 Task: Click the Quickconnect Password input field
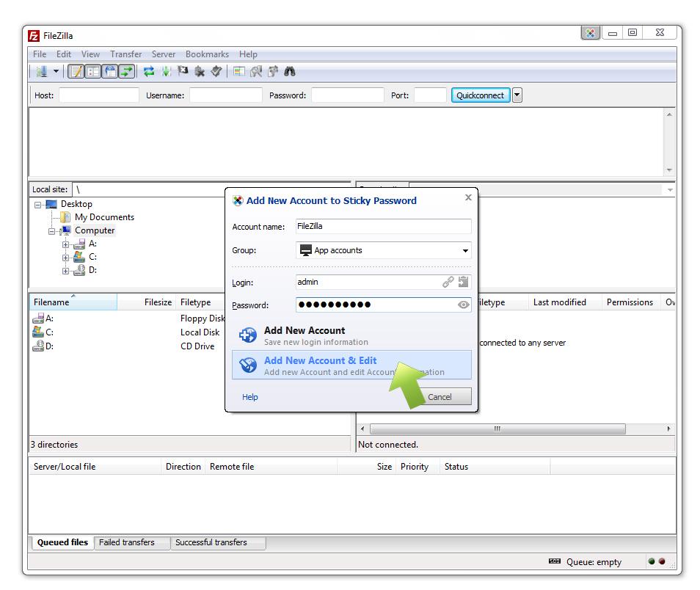point(348,95)
